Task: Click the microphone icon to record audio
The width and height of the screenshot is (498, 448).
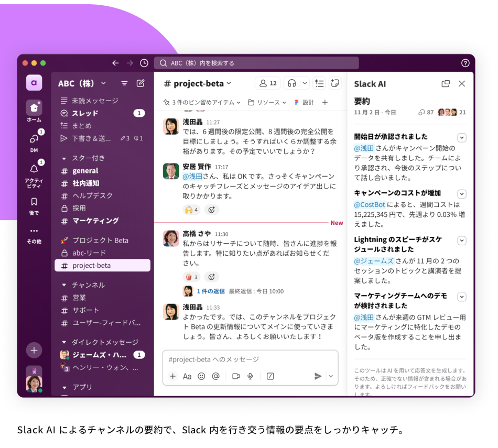Action: pyautogui.click(x=251, y=376)
